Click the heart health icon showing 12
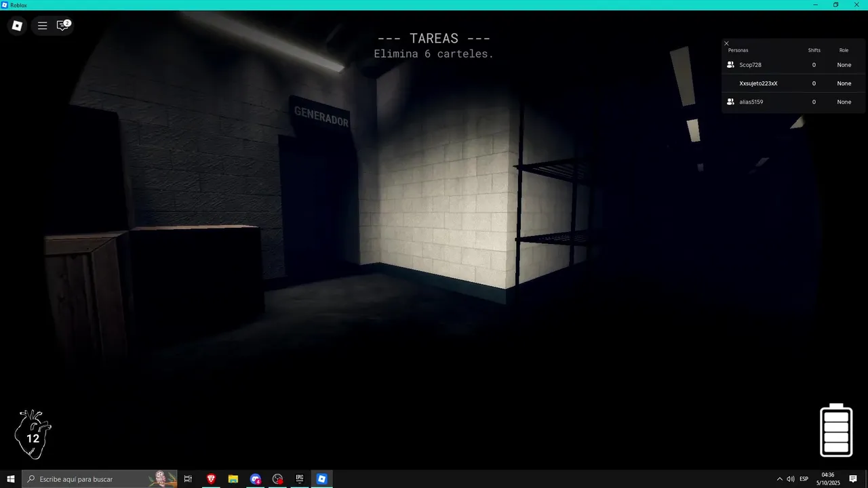 coord(33,434)
